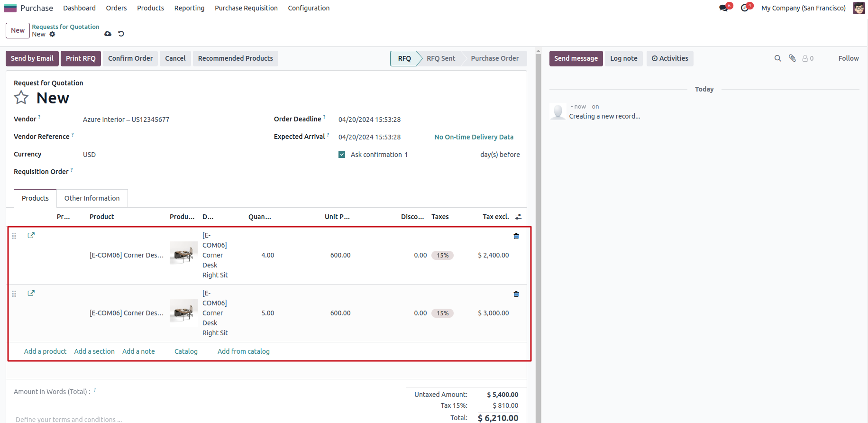The width and height of the screenshot is (868, 423).
Task: Open the column settings adjust toggle
Action: pyautogui.click(x=518, y=217)
